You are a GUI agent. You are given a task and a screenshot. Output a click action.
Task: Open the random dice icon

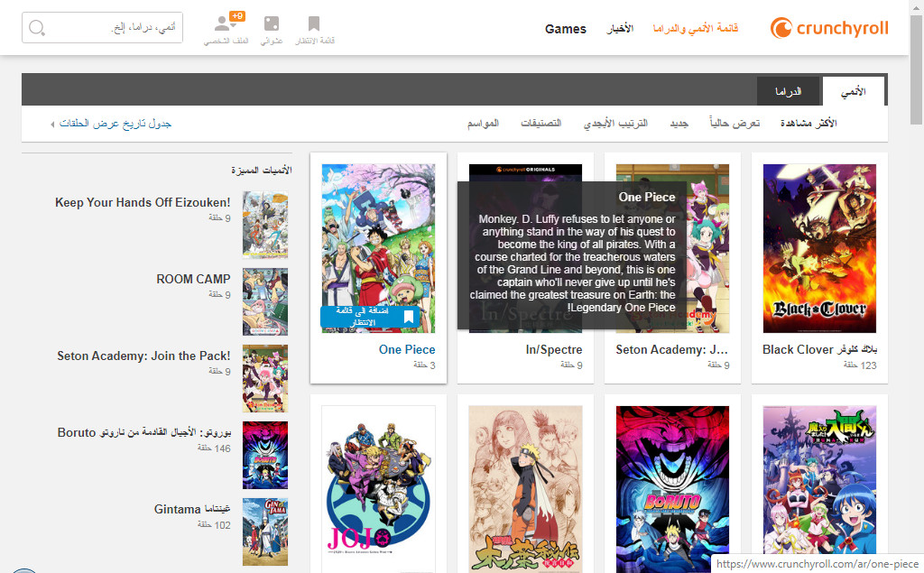[272, 23]
